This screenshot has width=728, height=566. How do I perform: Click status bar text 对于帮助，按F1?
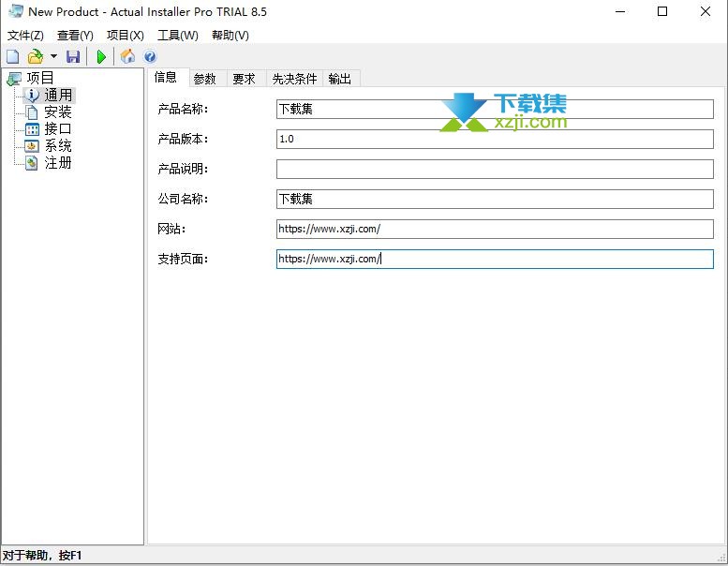coord(42,556)
